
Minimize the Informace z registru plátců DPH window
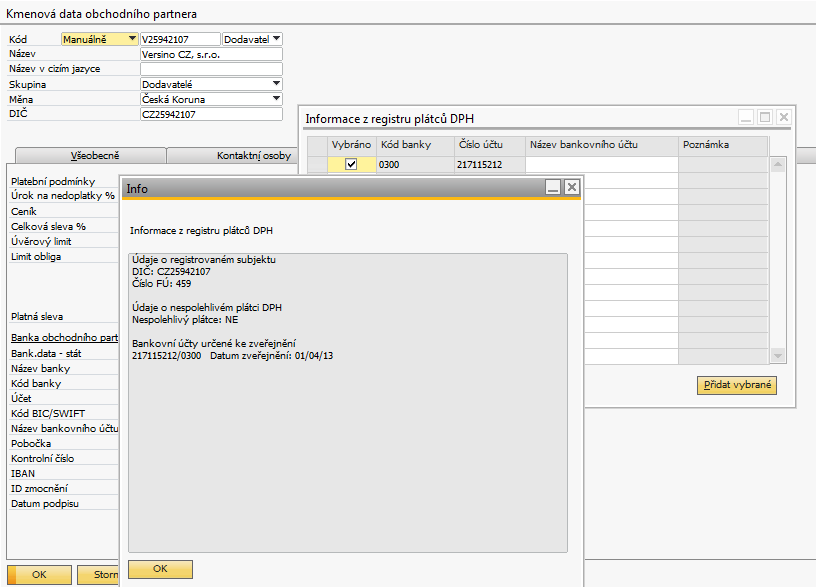point(746,117)
